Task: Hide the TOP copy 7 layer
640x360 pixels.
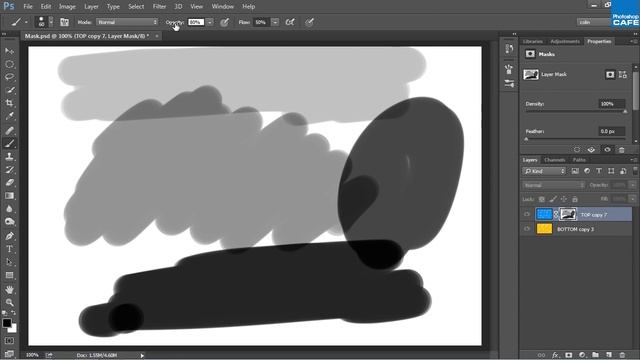Action: pyautogui.click(x=527, y=214)
